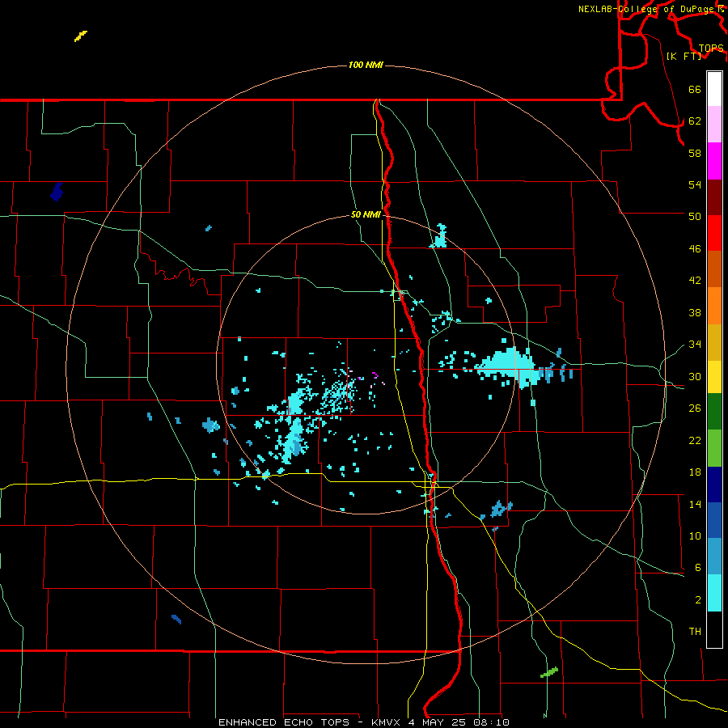Click the '62' legend value
This screenshot has width=728, height=728.
[x=695, y=121]
